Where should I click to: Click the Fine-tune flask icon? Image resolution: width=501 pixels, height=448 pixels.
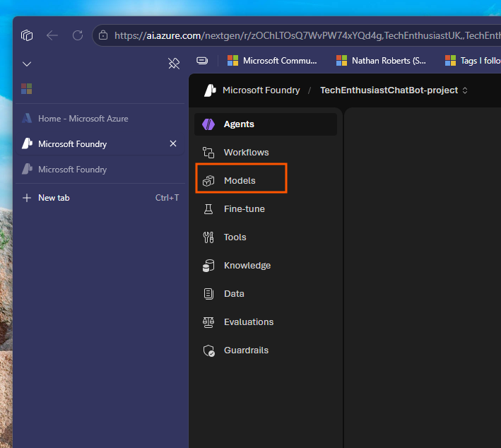[x=208, y=209]
